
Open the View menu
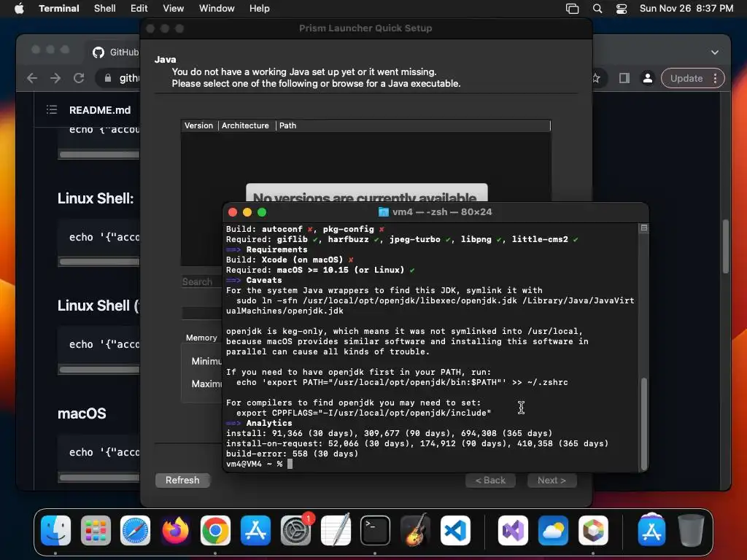click(173, 8)
